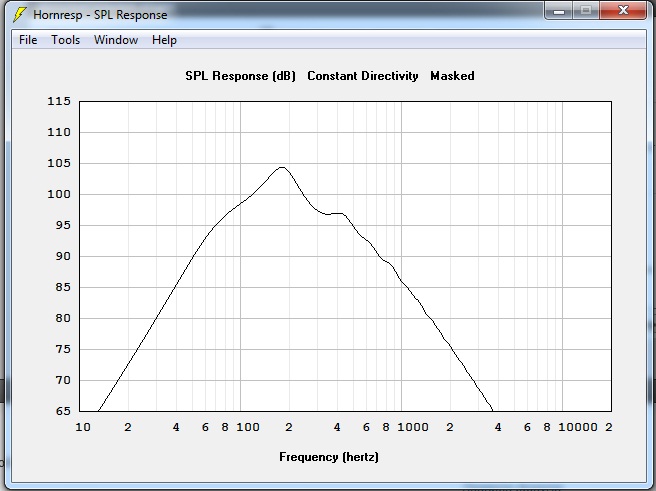Click the 100 value on SPL axis
Viewport: 656px width, 491px height.
(x=59, y=194)
